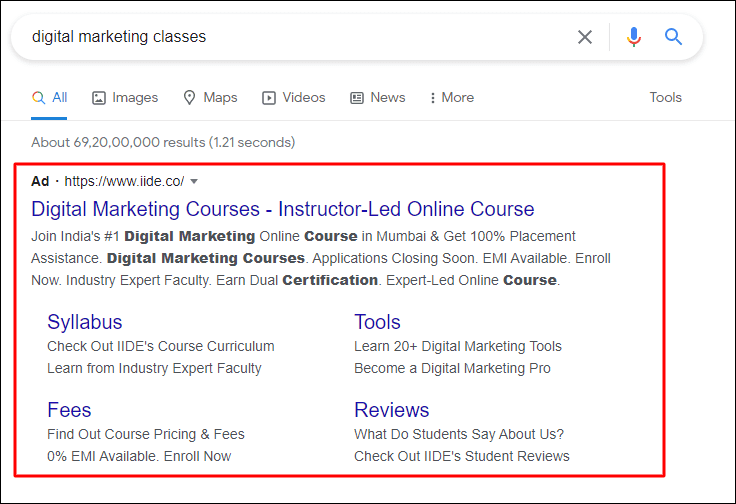The width and height of the screenshot is (736, 504).
Task: Click the ad URL text https://www.iide.co/
Action: click(124, 181)
